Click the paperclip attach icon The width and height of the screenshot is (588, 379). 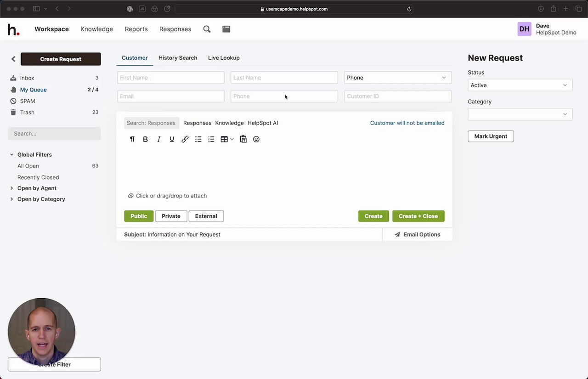(130, 196)
